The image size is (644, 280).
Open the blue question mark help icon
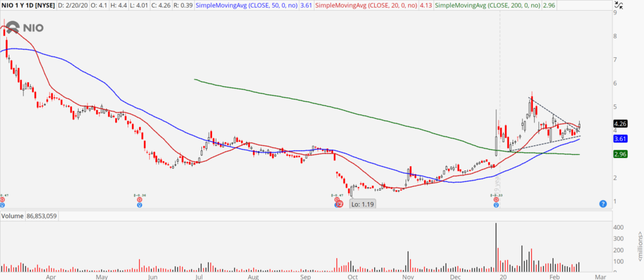coord(602,203)
